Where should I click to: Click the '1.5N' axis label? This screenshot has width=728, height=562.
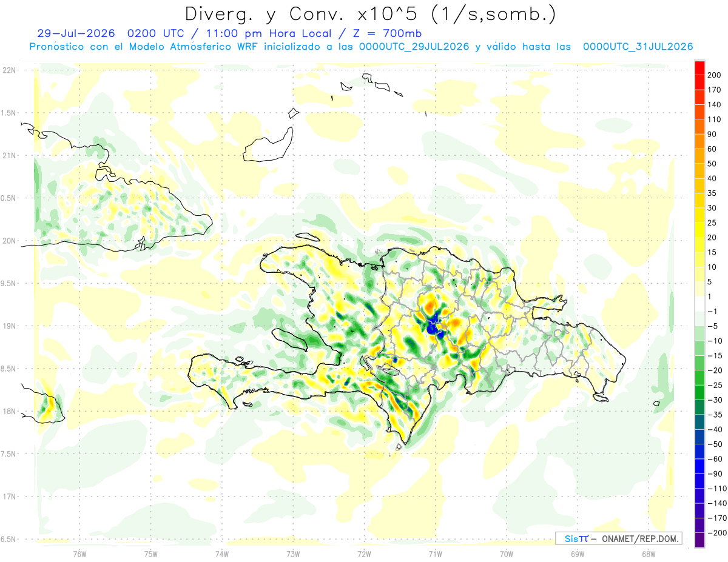[x=9, y=113]
